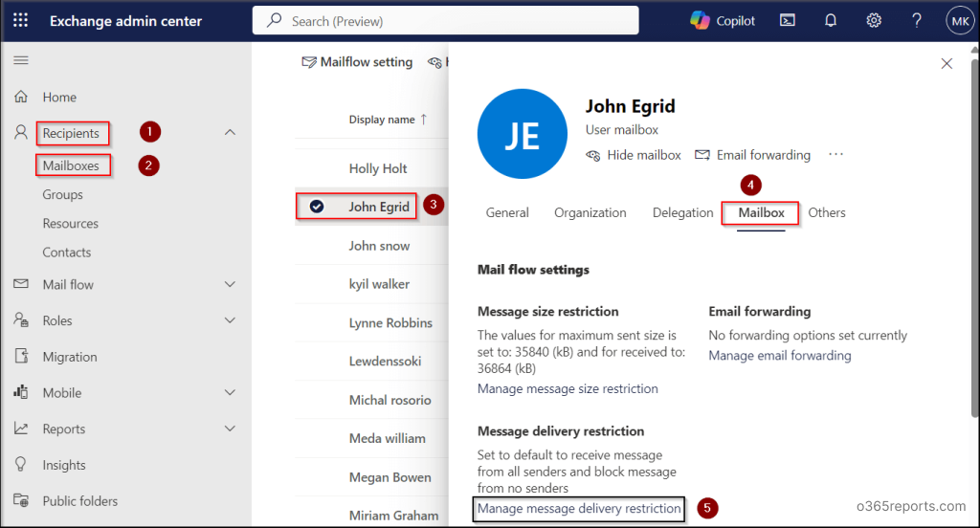Image resolution: width=980 pixels, height=528 pixels.
Task: Expand the Mobile section chevron
Action: click(x=230, y=392)
